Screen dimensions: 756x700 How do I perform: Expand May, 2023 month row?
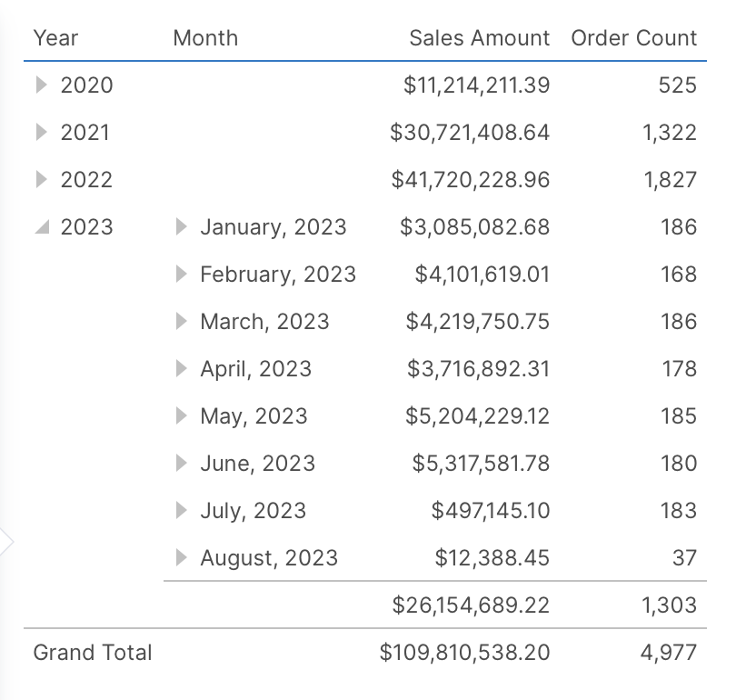182,416
